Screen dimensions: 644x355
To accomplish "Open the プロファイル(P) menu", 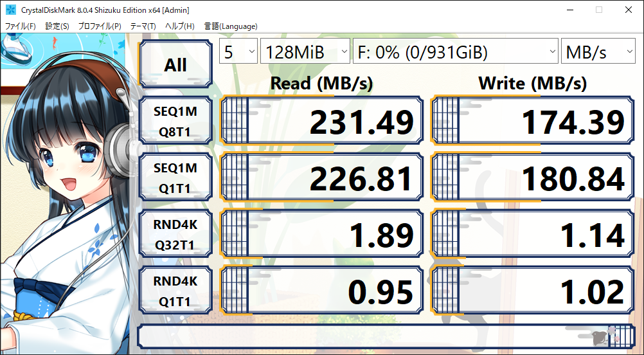I will point(100,26).
